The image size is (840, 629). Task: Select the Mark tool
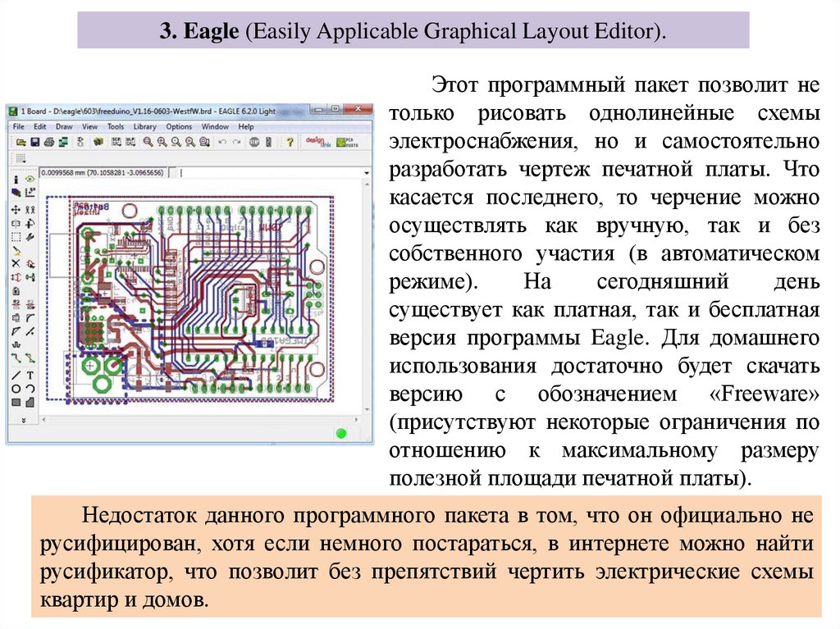30,193
